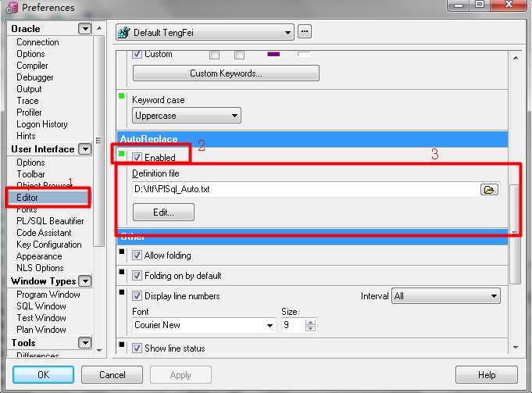This screenshot has width=532, height=393.
Task: Adjust the font Size spinner arrows
Action: 310,325
